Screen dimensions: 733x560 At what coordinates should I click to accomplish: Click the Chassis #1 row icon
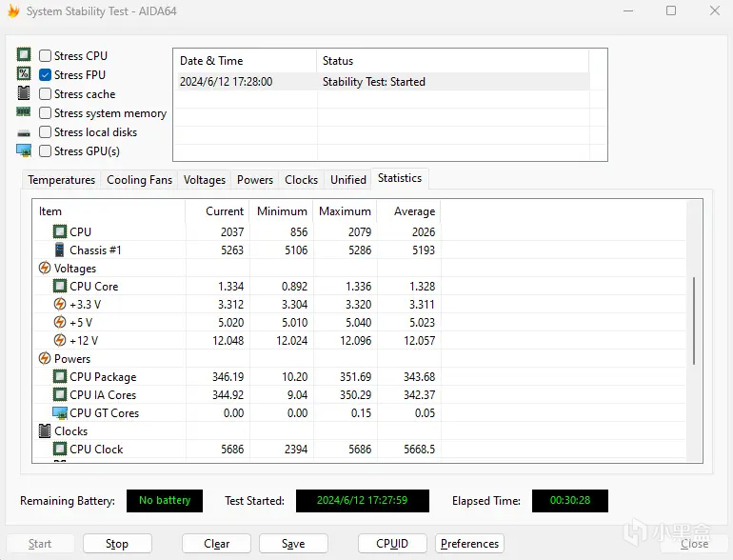pos(59,250)
